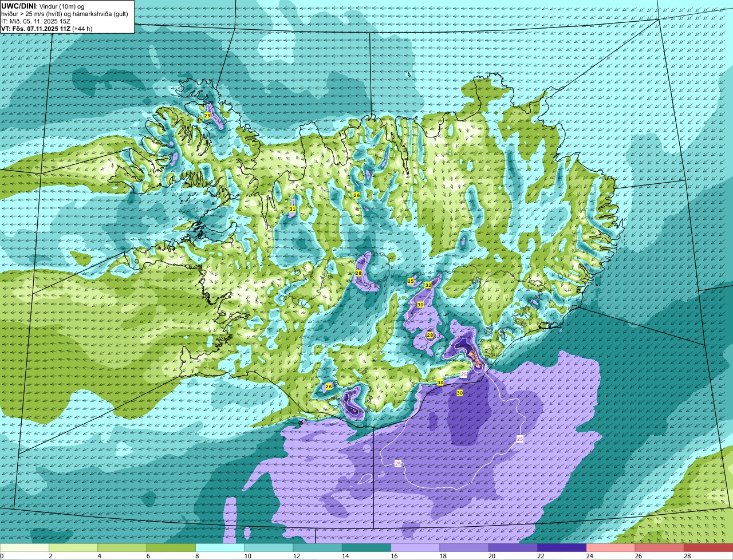The image size is (733, 560).
Task: Click the "Vindur (10m) og" text
Action: [61, 6]
